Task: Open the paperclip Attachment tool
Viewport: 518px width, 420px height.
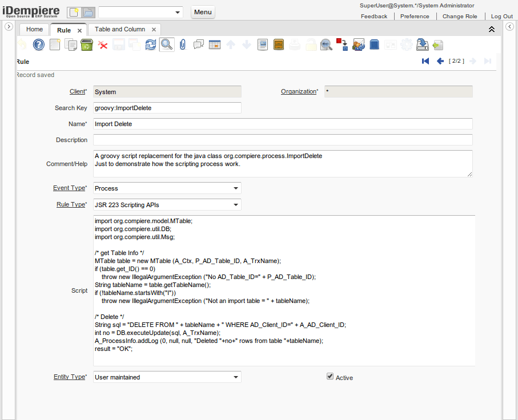Action: 183,45
